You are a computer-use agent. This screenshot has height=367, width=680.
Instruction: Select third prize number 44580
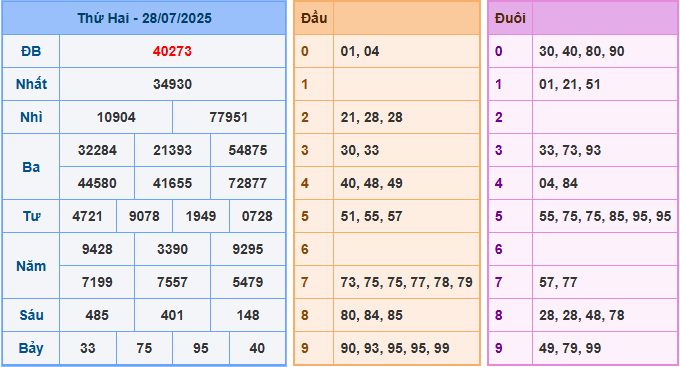coord(97,183)
